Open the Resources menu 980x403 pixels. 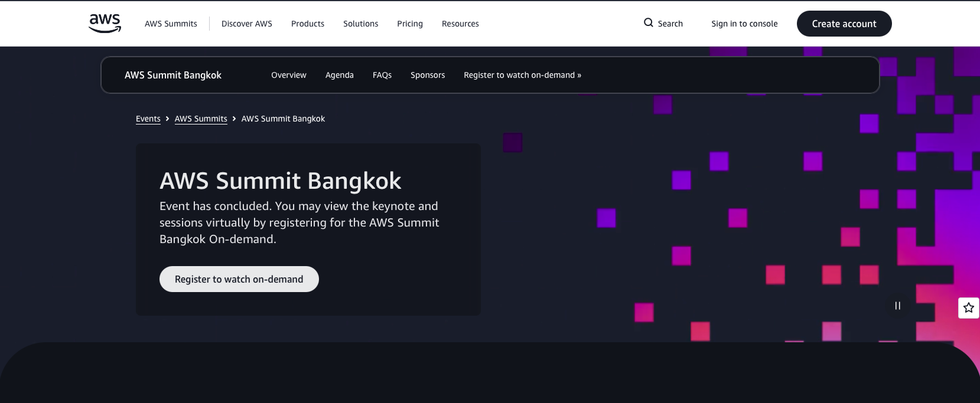pos(460,24)
